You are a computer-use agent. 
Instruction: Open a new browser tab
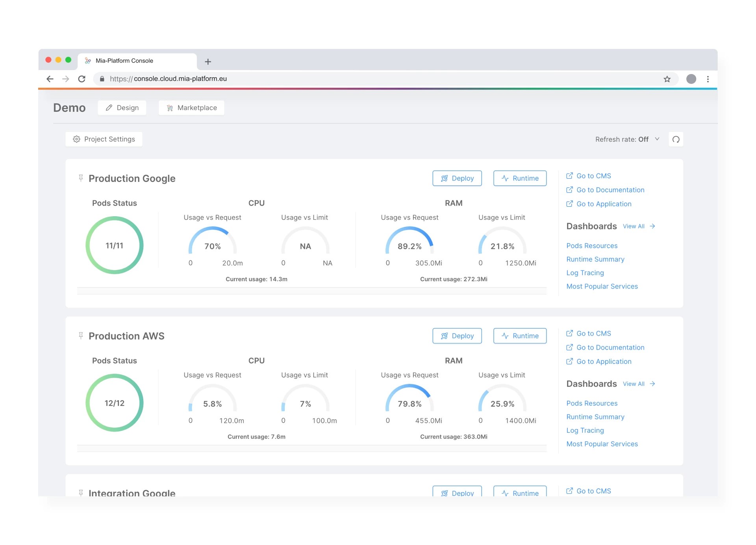coord(208,62)
